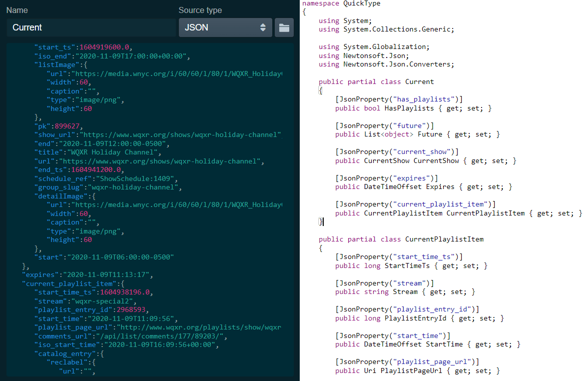This screenshot has height=381, width=588.
Task: Click the HasPlaylists property line
Action: point(413,108)
